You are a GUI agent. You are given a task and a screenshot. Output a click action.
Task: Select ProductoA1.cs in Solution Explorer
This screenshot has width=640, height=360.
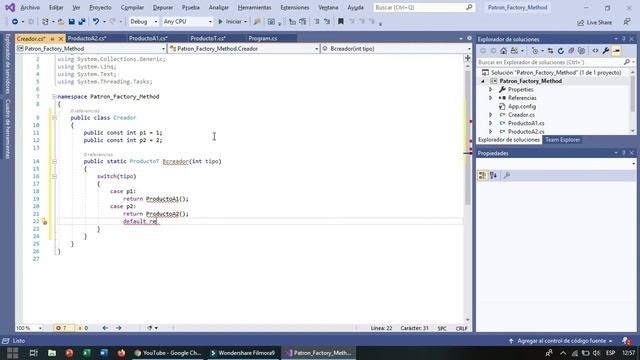point(526,123)
